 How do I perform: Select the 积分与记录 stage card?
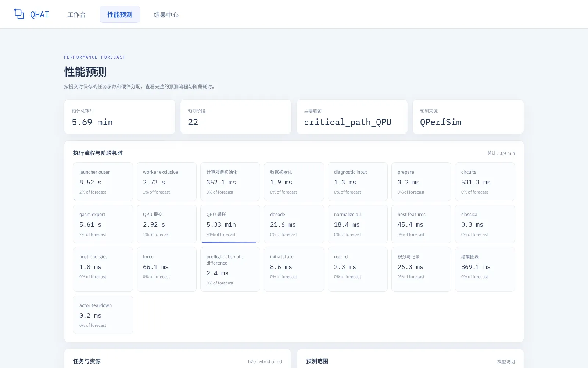[x=421, y=269]
